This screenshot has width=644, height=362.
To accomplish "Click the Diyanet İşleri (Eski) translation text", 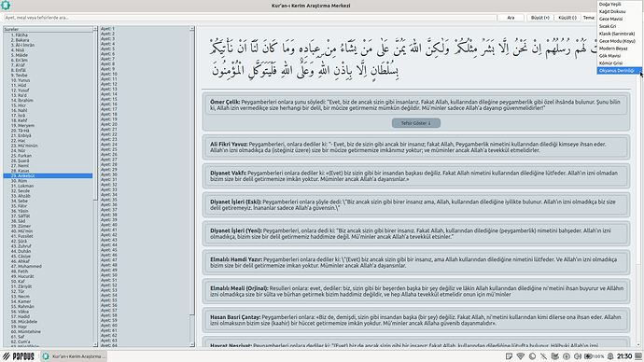I will (413, 205).
